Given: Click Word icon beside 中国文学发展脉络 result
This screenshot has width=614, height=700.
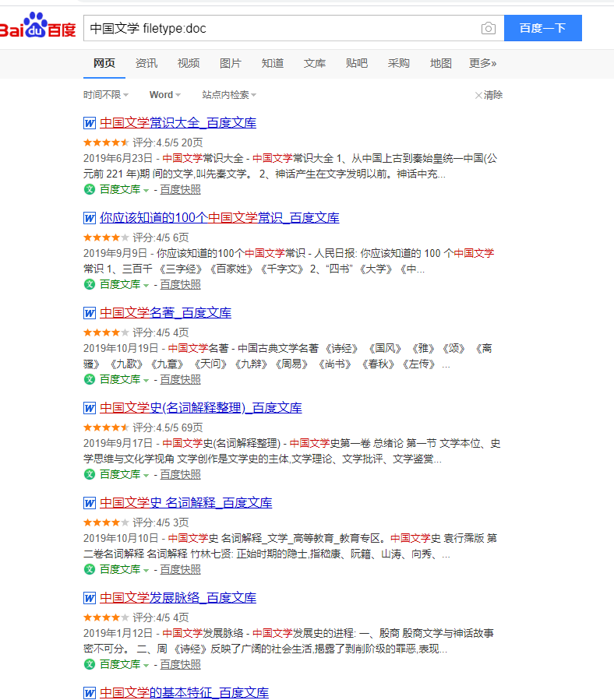Looking at the screenshot, I should (90, 598).
